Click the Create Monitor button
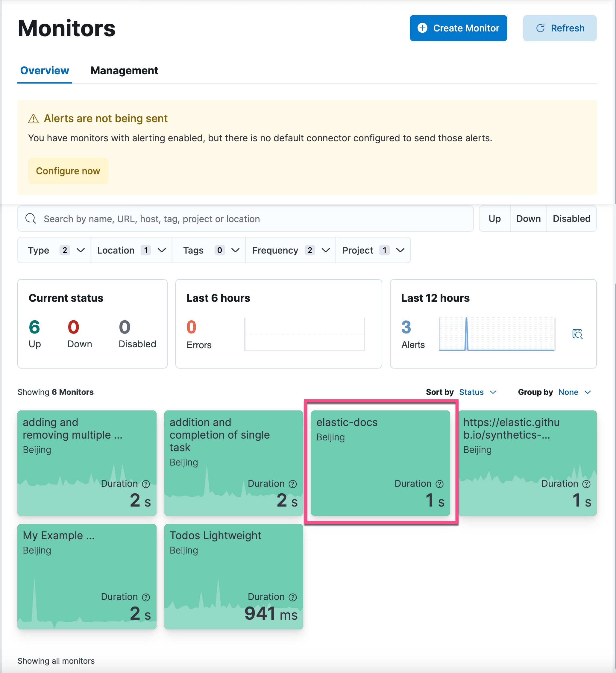 click(x=458, y=28)
